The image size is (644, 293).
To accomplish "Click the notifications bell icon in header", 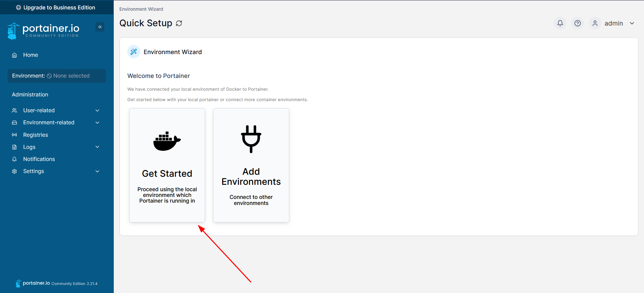I will pos(560,23).
